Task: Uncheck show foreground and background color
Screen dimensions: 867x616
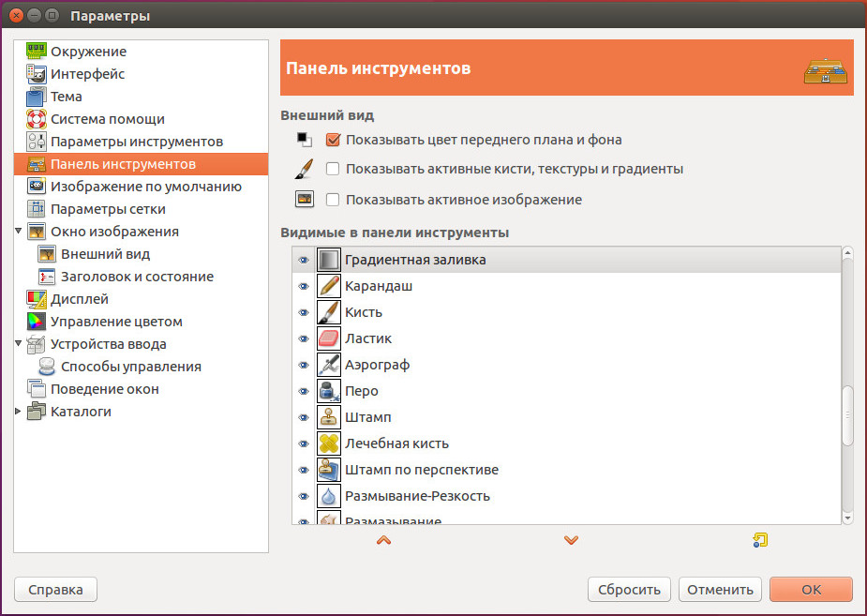Action: (x=333, y=140)
